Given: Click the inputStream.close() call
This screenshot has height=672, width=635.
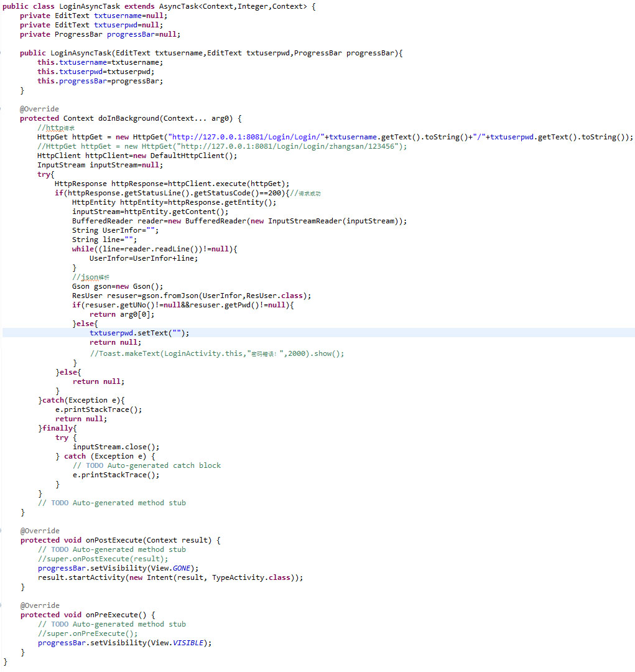Looking at the screenshot, I should [116, 447].
